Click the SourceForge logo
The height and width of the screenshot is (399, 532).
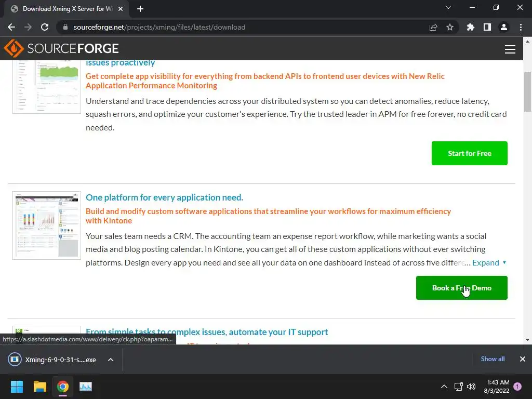[x=61, y=48]
